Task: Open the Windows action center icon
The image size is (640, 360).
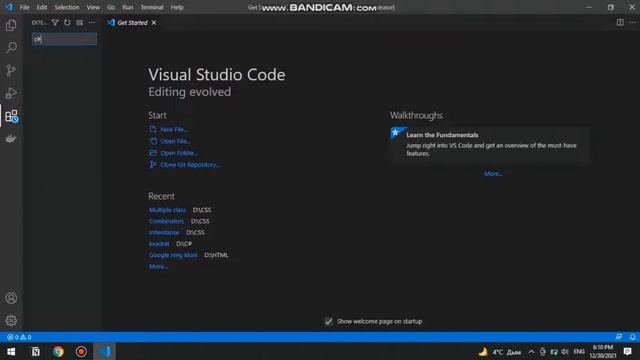Action: coord(628,351)
